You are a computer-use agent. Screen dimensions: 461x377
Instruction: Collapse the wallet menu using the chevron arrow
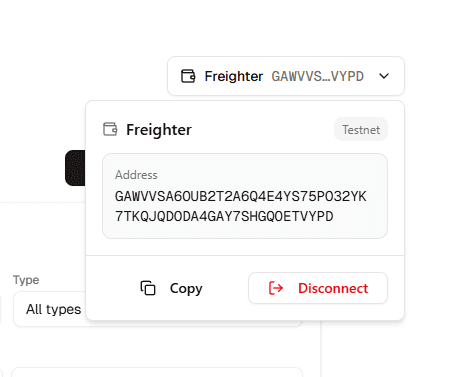(x=384, y=76)
